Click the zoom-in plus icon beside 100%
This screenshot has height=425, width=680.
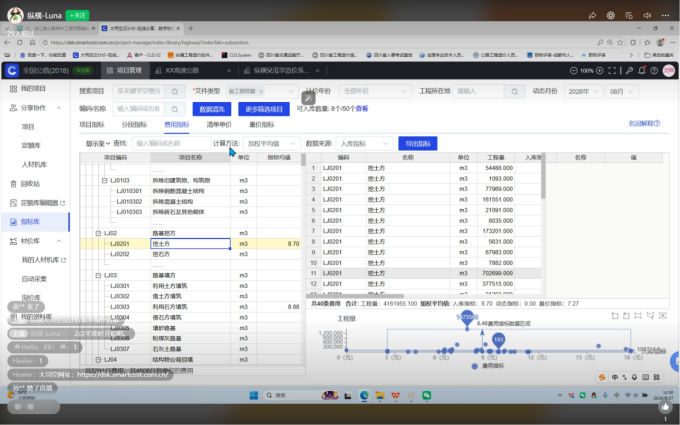pos(600,70)
